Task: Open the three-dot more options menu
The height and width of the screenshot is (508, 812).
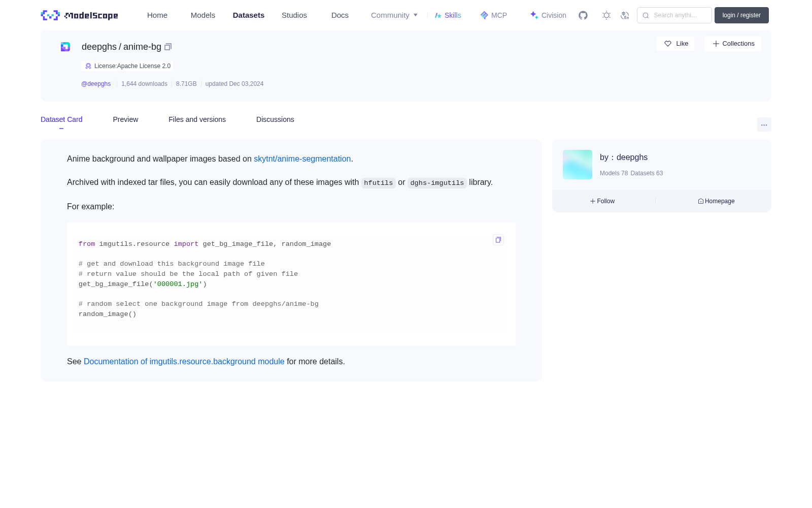Action: [x=764, y=124]
